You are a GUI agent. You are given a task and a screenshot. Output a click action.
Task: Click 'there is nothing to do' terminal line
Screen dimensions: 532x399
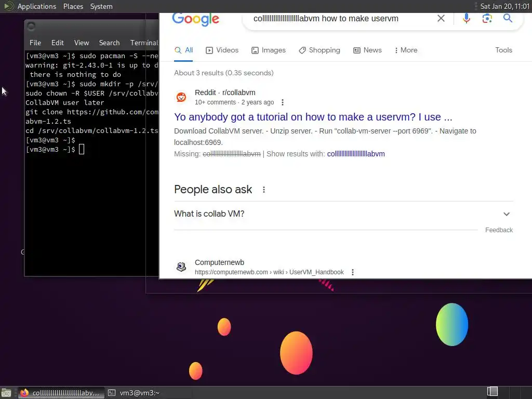click(x=75, y=75)
